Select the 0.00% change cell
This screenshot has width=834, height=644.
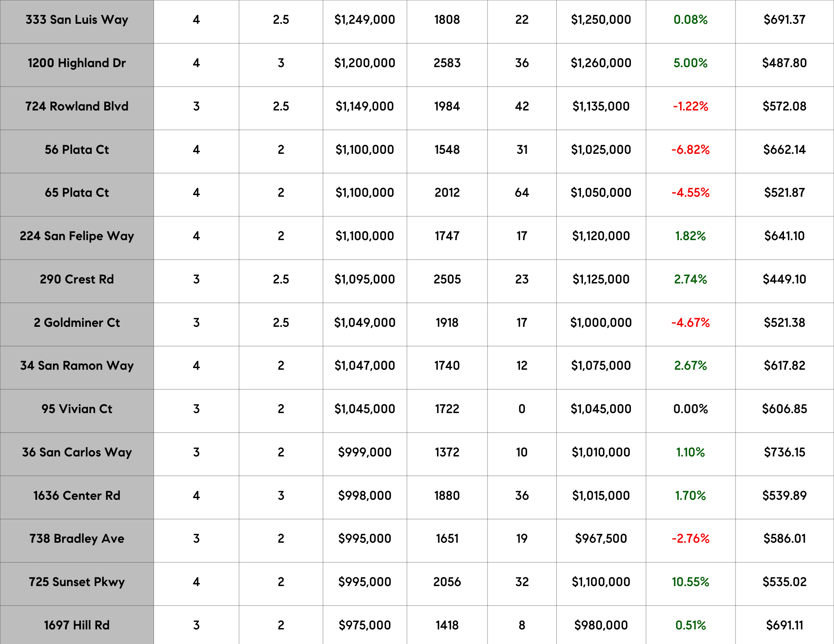click(690, 409)
